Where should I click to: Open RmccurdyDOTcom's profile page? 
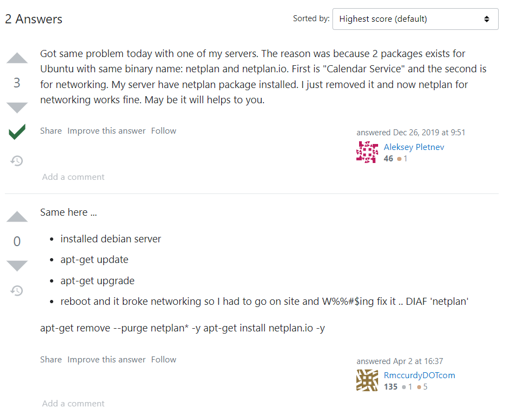(x=419, y=375)
